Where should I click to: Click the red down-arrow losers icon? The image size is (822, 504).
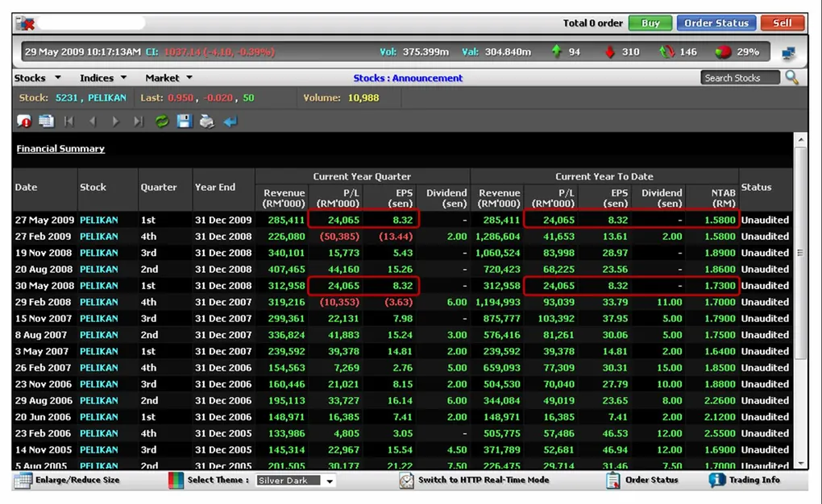click(610, 52)
